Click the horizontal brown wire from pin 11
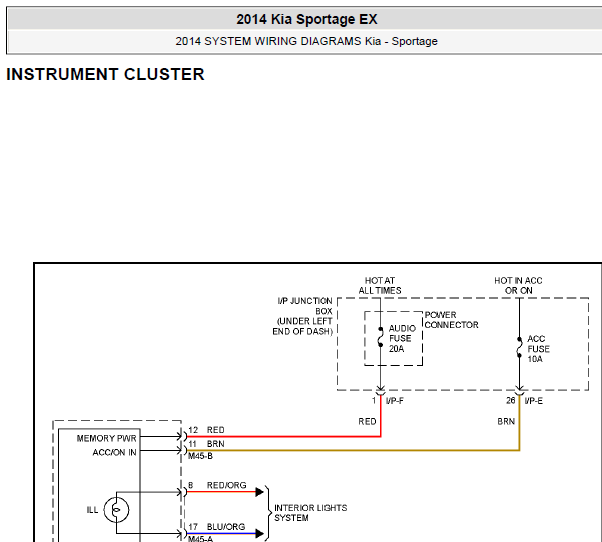Image resolution: width=602 pixels, height=542 pixels. click(353, 450)
